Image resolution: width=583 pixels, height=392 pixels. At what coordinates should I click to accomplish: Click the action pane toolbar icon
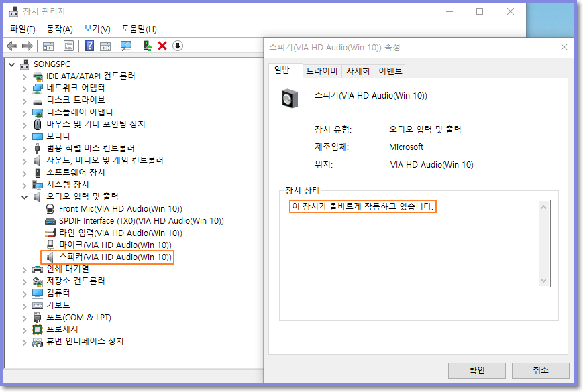pyautogui.click(x=105, y=46)
